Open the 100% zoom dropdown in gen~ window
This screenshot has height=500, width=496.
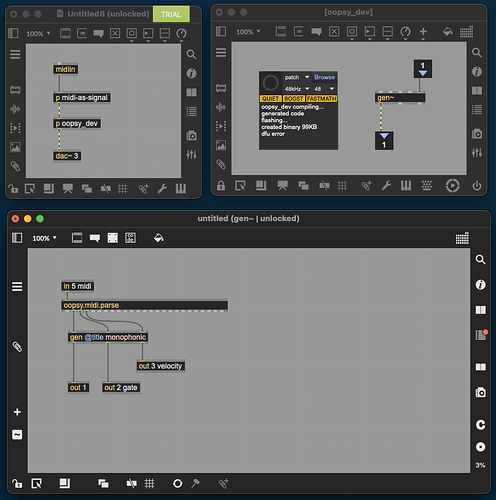pos(44,238)
